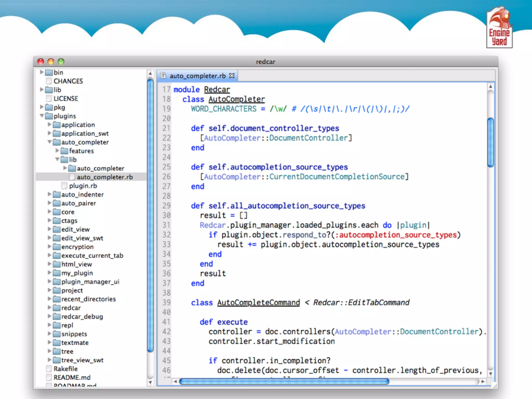Click the editor's vertical scrollbar thumb
Viewport: 532px width, 399px height.
tap(490, 142)
